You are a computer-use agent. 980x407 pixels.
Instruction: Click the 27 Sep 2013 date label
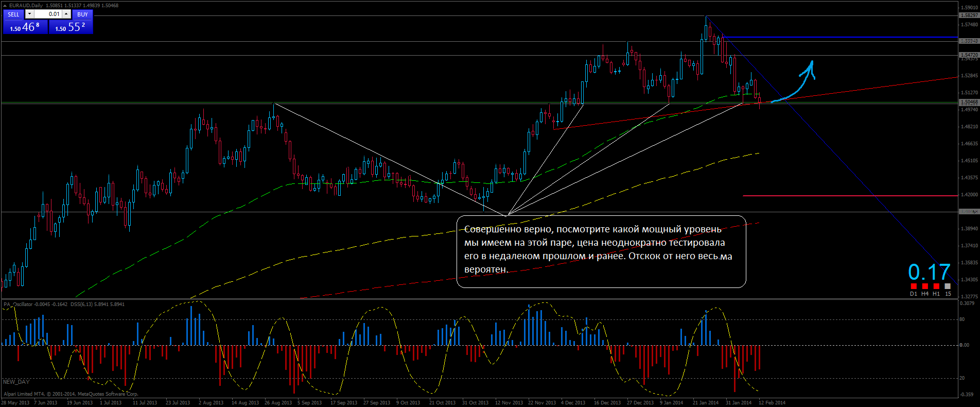pos(377,403)
